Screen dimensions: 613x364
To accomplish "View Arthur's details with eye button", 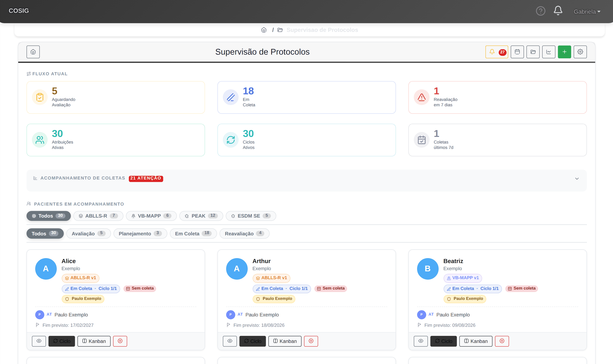I will click(x=230, y=341).
